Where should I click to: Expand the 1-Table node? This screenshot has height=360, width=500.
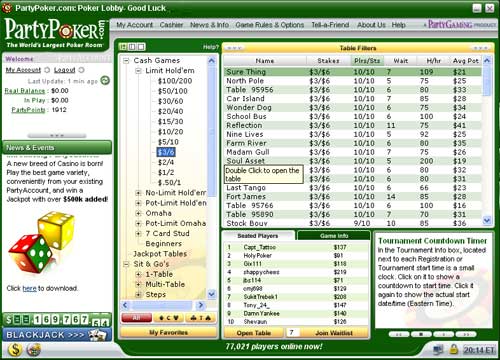pos(138,274)
